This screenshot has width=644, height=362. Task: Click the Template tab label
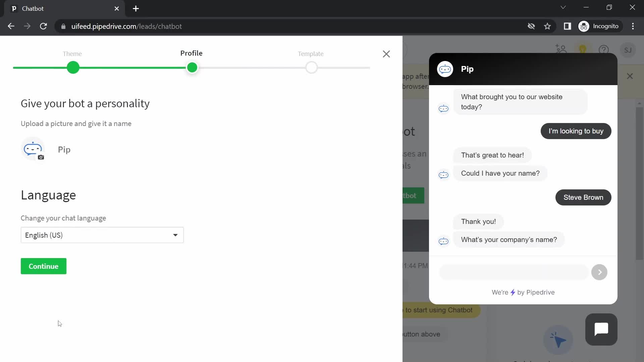click(x=310, y=54)
